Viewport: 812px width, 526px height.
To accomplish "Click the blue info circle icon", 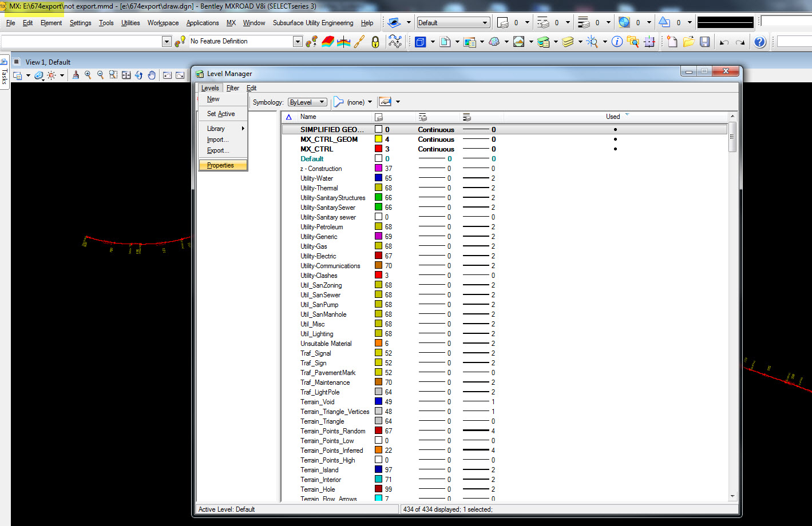I will point(617,42).
